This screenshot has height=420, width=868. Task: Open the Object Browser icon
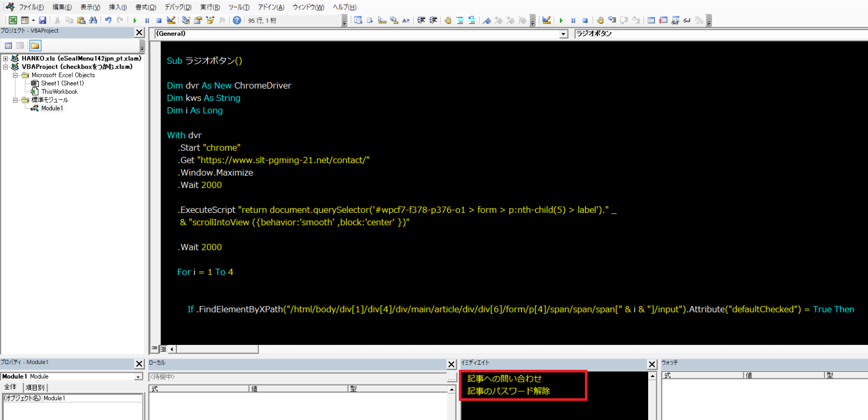(x=210, y=20)
